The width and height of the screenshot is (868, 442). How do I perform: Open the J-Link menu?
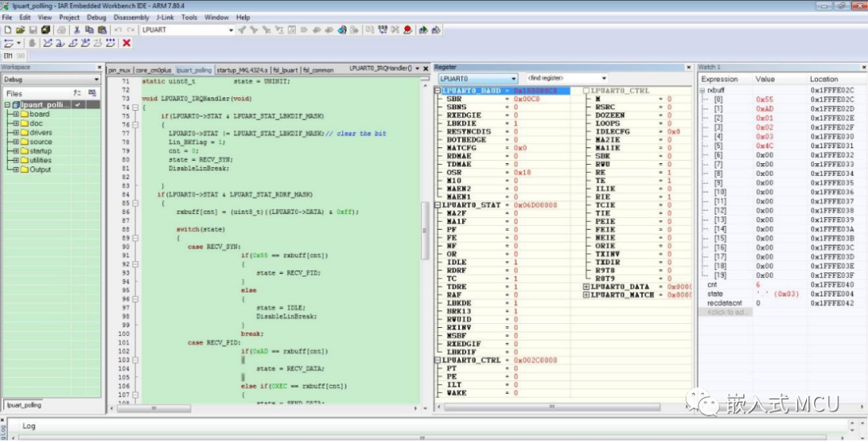[x=165, y=17]
